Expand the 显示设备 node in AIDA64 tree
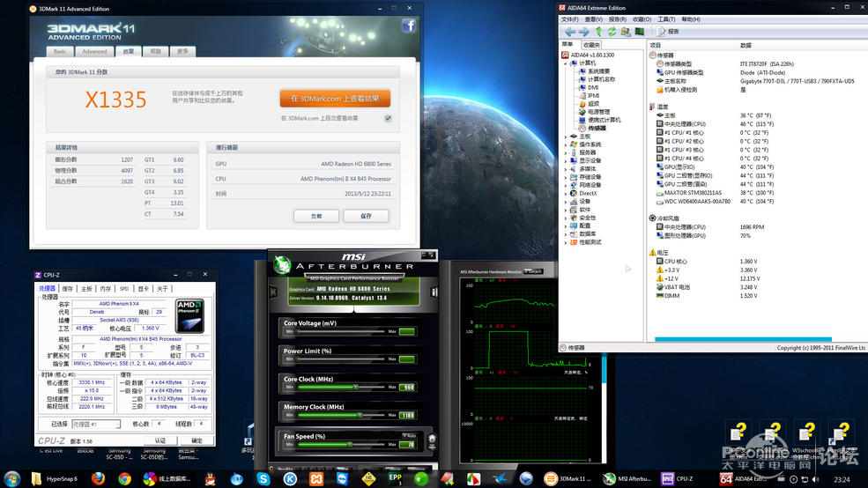The height and width of the screenshot is (488, 868). 566,160
